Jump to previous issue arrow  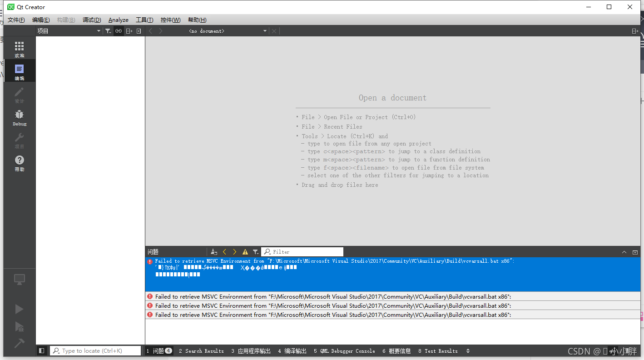224,252
